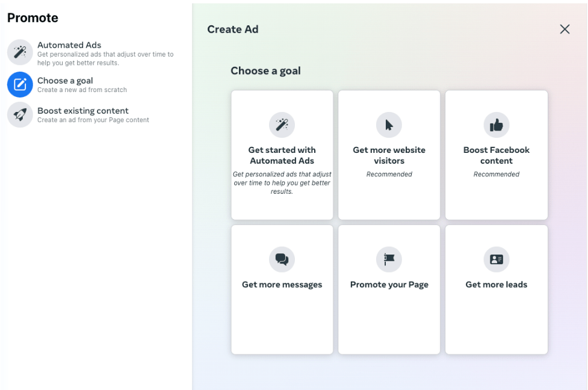Select Automated Ads in the Promote sidebar
This screenshot has height=390, width=588.
click(69, 45)
